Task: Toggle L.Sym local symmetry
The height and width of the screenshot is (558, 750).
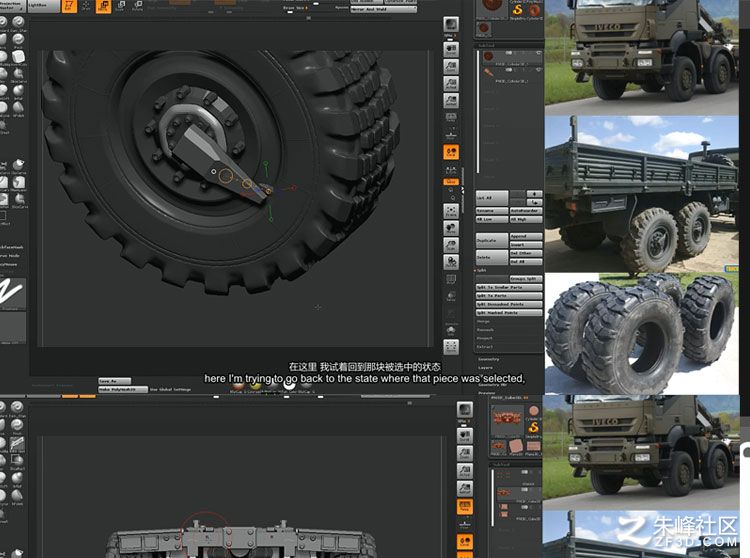Action: tap(451, 169)
